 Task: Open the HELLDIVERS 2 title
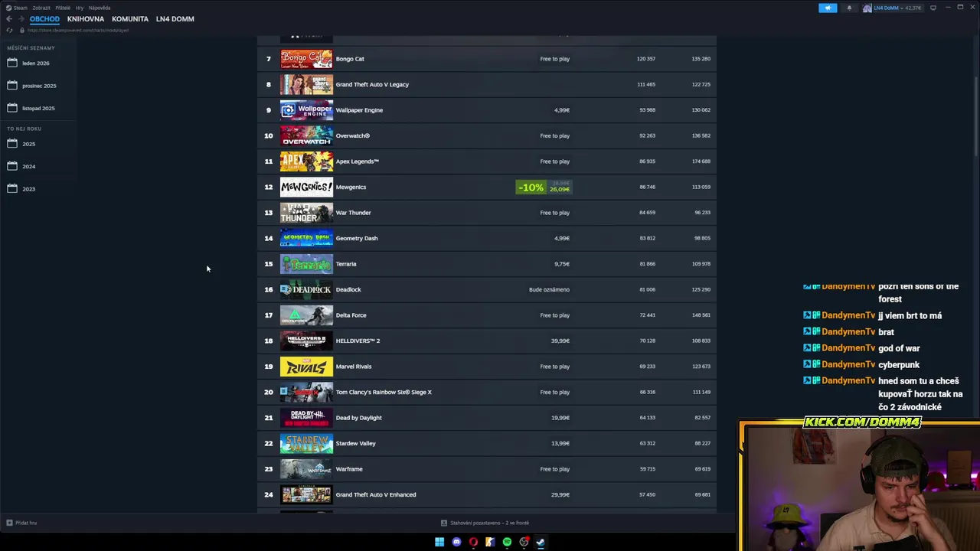coord(358,341)
